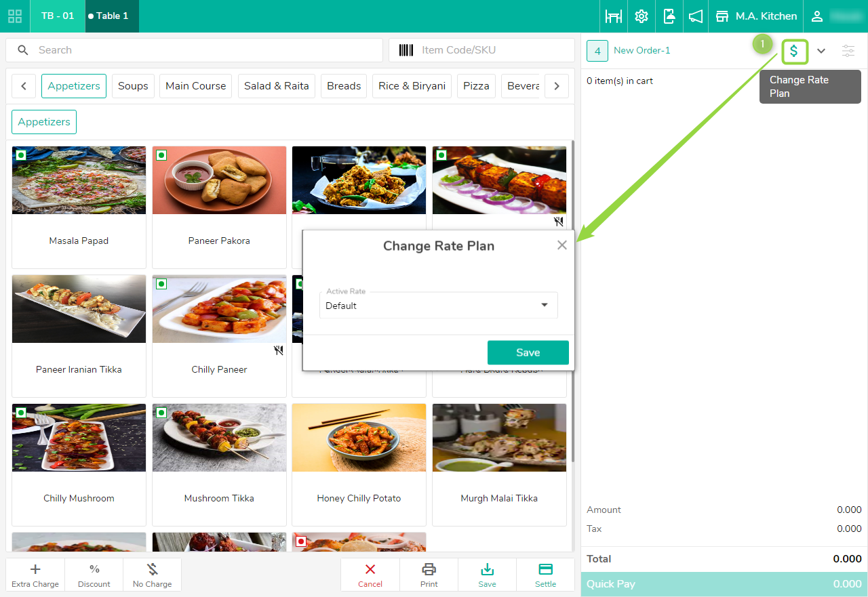Move category list right with arrow
The image size is (868, 597).
pyautogui.click(x=557, y=86)
